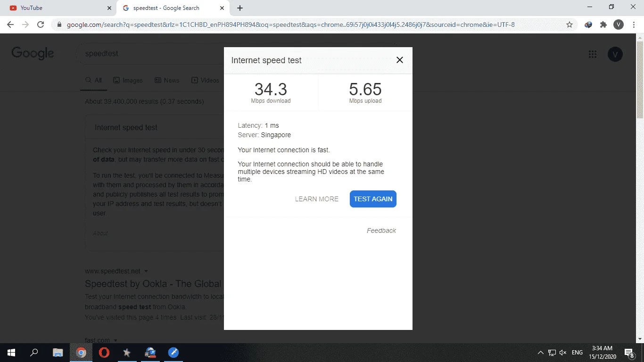
Task: Click the address bar URL
Action: [x=290, y=25]
